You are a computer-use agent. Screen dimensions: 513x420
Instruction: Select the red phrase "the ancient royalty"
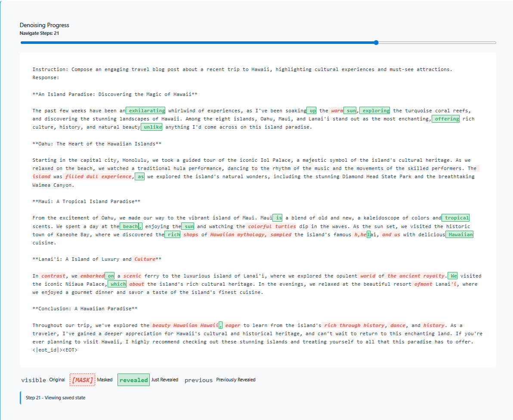(x=416, y=276)
